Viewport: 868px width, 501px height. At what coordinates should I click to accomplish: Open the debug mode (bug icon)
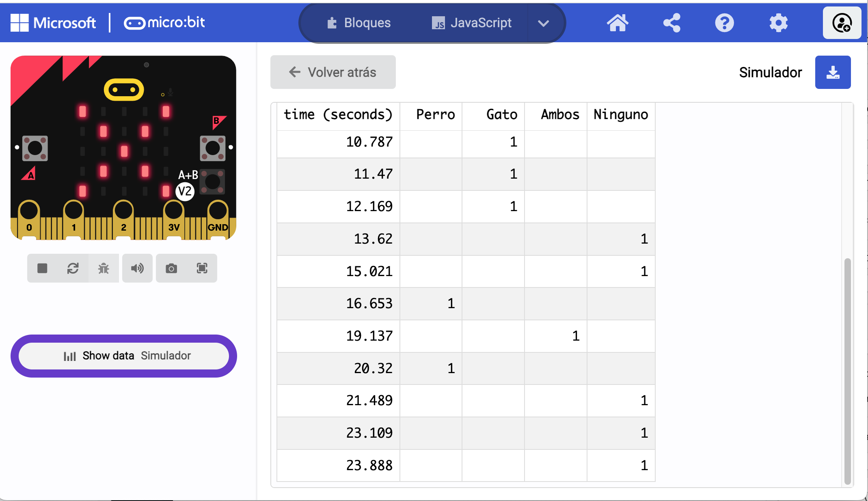tap(104, 268)
